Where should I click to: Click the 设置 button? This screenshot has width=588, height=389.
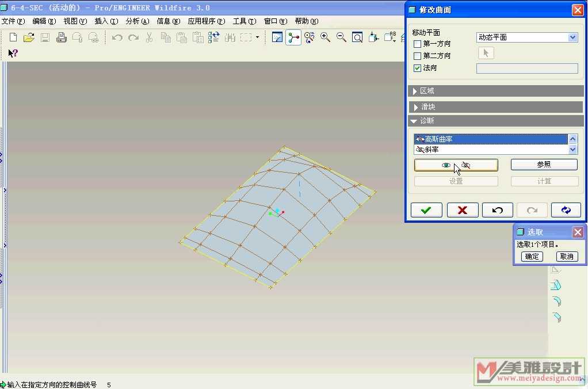[x=456, y=181]
